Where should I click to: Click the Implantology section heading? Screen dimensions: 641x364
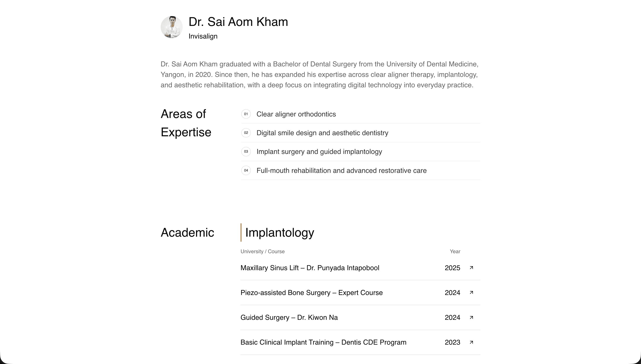pyautogui.click(x=279, y=233)
